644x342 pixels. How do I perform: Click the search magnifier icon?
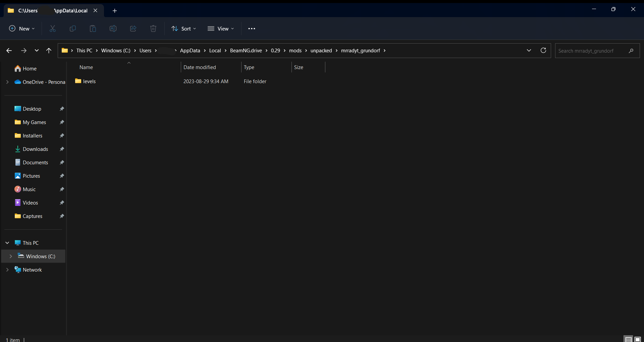tap(631, 51)
